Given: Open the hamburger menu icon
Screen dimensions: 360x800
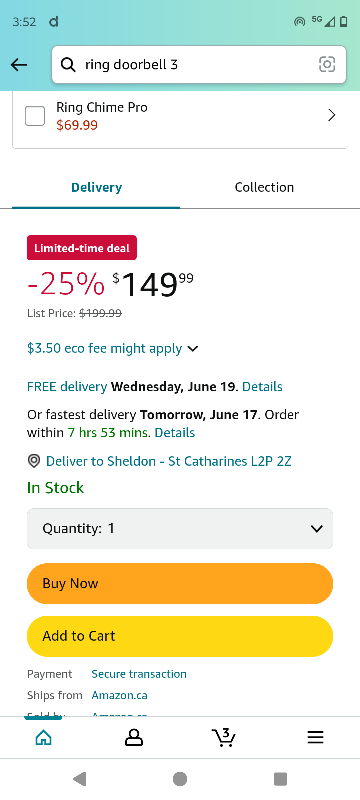Looking at the screenshot, I should click(315, 737).
